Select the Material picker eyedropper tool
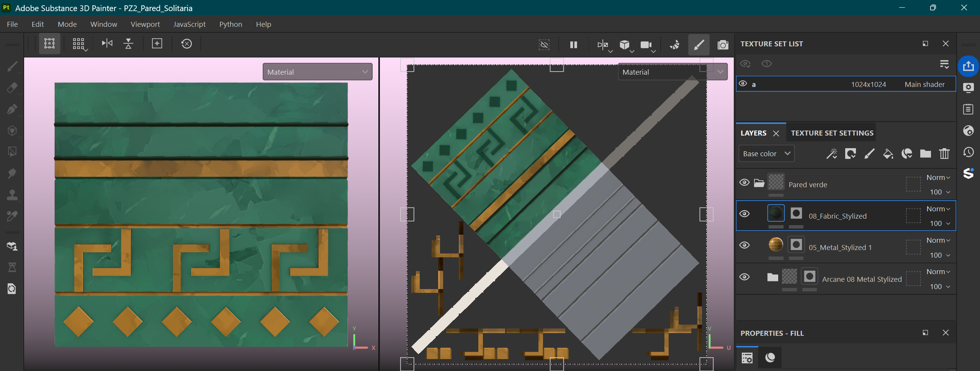The height and width of the screenshot is (371, 980). coord(12,216)
